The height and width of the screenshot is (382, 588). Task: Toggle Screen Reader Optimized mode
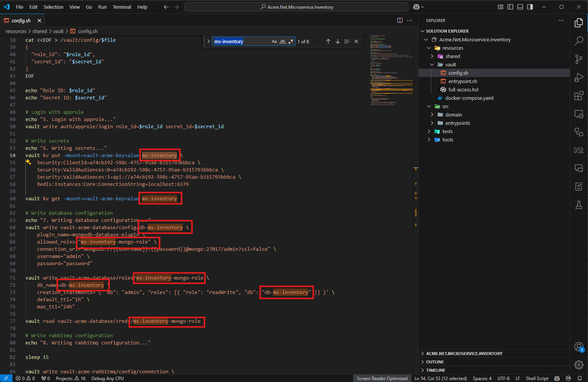click(382, 378)
